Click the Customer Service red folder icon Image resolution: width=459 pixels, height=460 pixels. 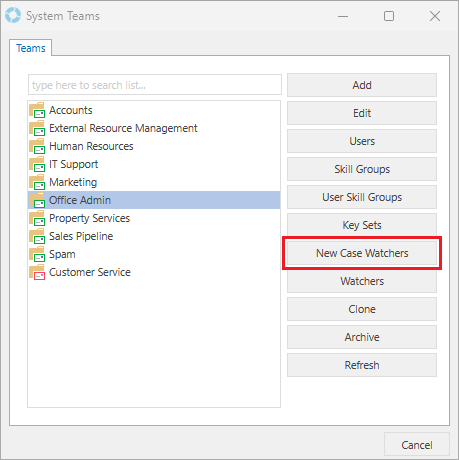37,272
